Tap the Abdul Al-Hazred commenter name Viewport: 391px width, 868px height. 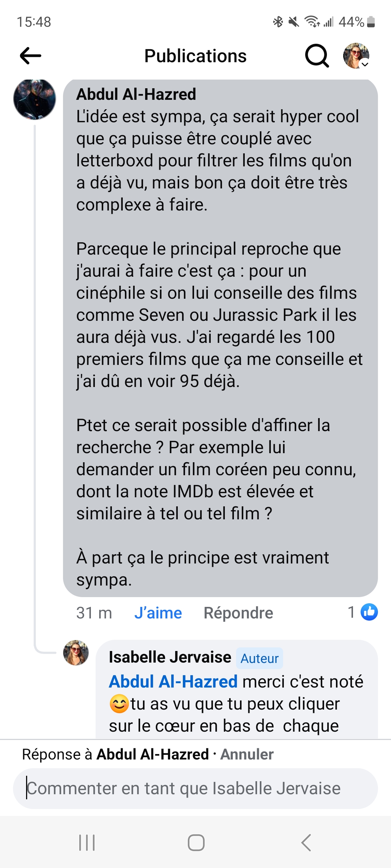tap(136, 94)
